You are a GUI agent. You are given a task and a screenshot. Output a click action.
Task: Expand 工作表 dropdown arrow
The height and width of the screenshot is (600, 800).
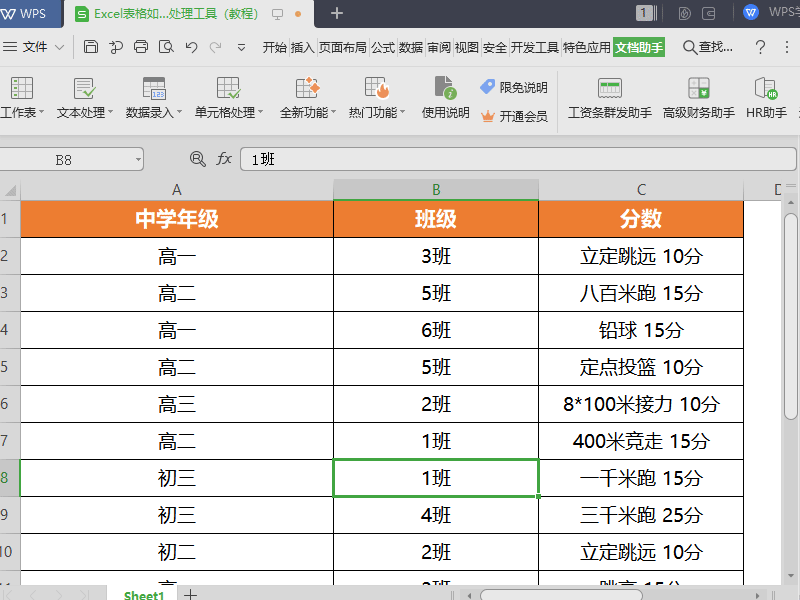(41, 112)
